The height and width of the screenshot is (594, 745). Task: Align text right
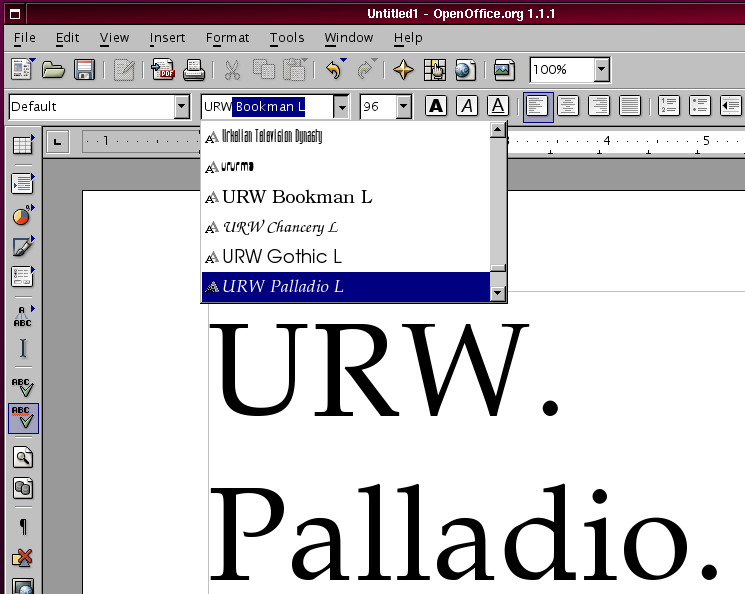599,105
